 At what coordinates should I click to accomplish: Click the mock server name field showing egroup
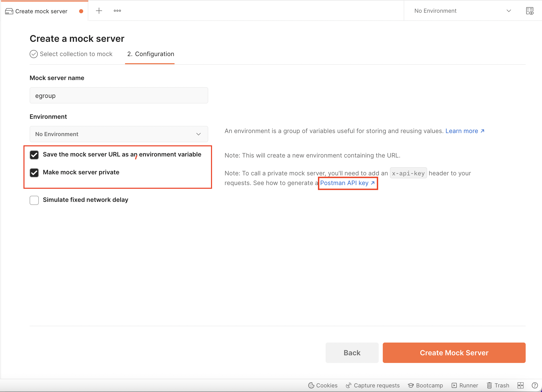click(x=119, y=95)
